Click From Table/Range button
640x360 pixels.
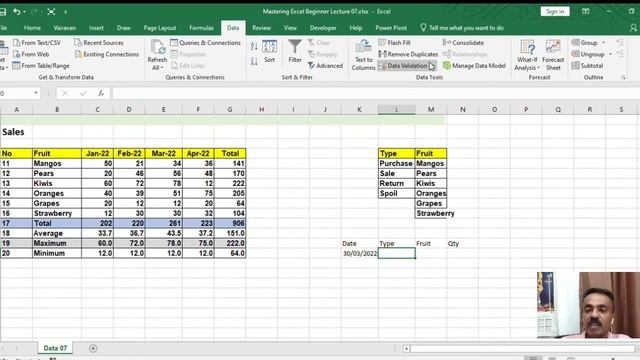tap(41, 65)
